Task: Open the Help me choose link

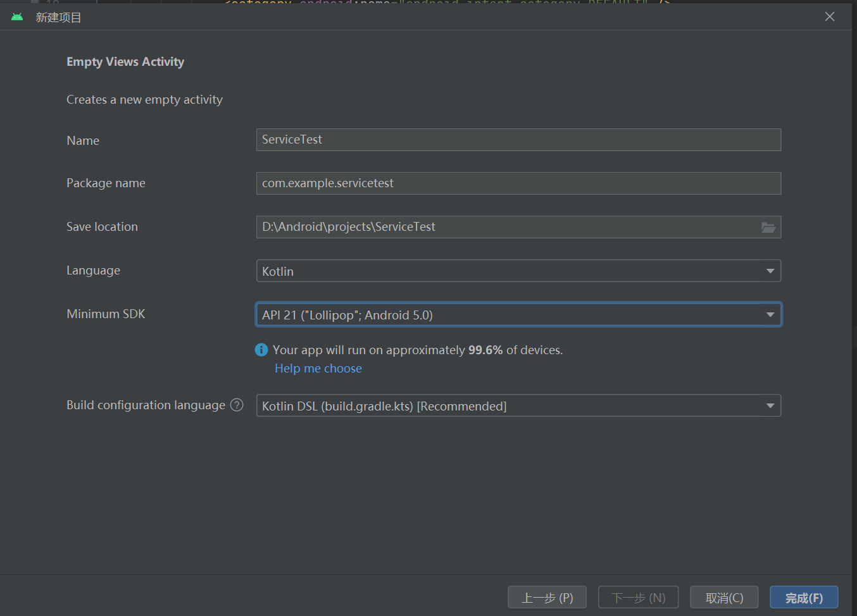Action: (x=318, y=368)
